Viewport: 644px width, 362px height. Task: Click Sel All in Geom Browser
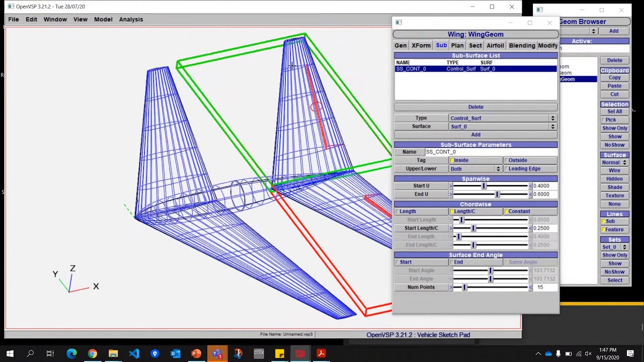[615, 112]
